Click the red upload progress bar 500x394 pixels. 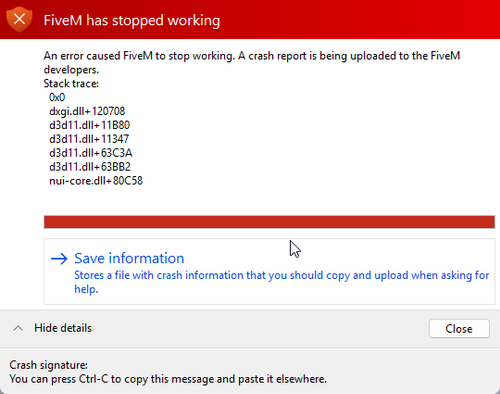[x=269, y=222]
